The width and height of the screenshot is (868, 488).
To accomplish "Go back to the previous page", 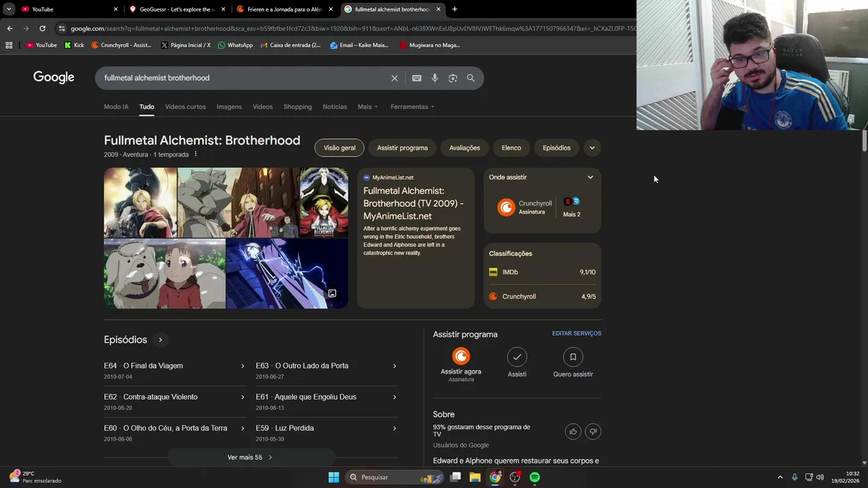I will coord(9,28).
